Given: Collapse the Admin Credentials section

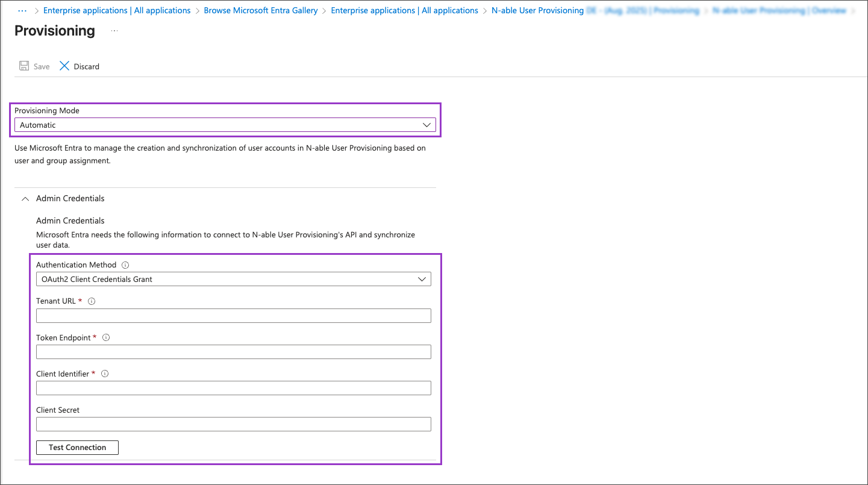Looking at the screenshot, I should point(25,199).
